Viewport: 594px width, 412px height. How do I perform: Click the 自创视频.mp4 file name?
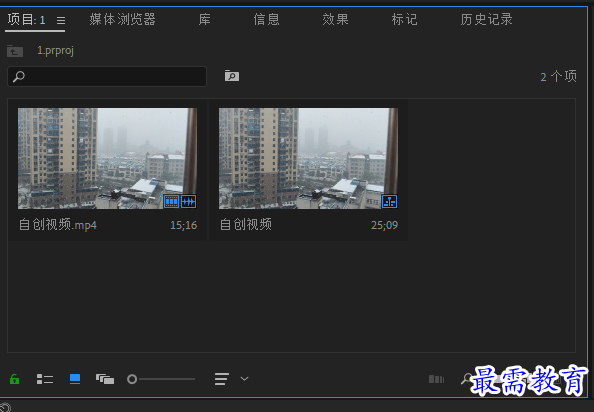(58, 225)
